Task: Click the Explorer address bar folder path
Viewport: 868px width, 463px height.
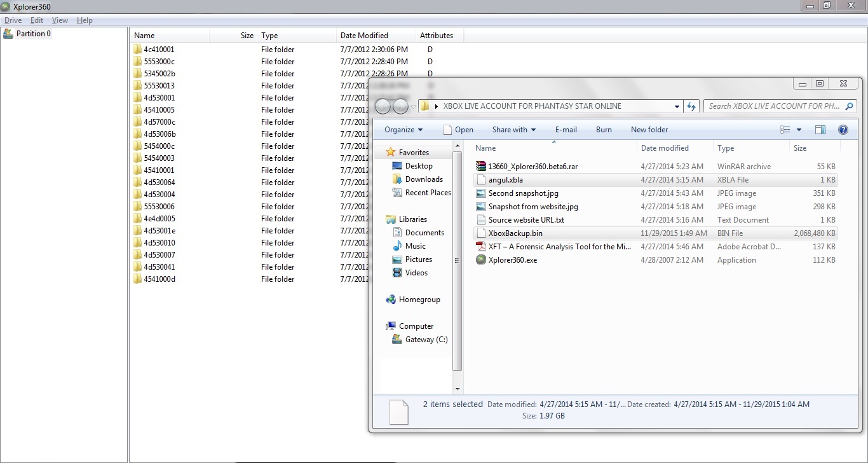Action: (x=532, y=106)
